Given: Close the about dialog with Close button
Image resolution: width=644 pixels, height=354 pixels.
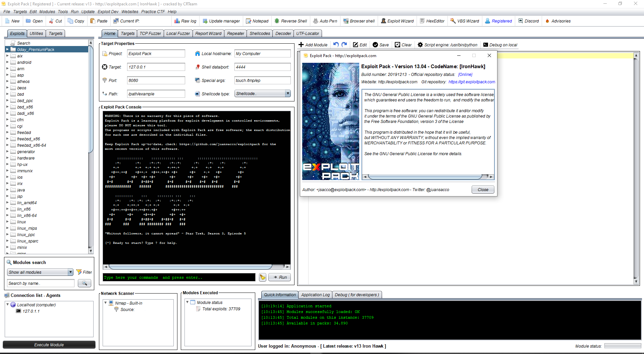Looking at the screenshot, I should click(483, 189).
